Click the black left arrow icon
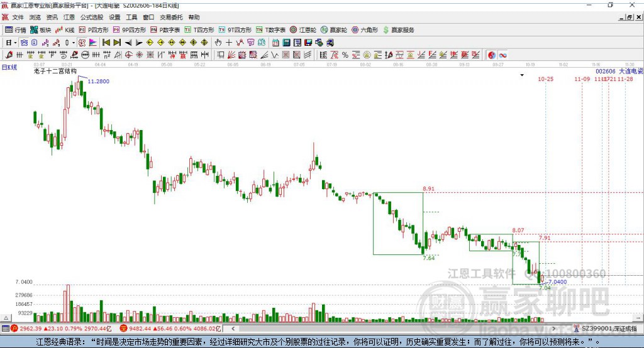The image size is (644, 348). click(128, 43)
